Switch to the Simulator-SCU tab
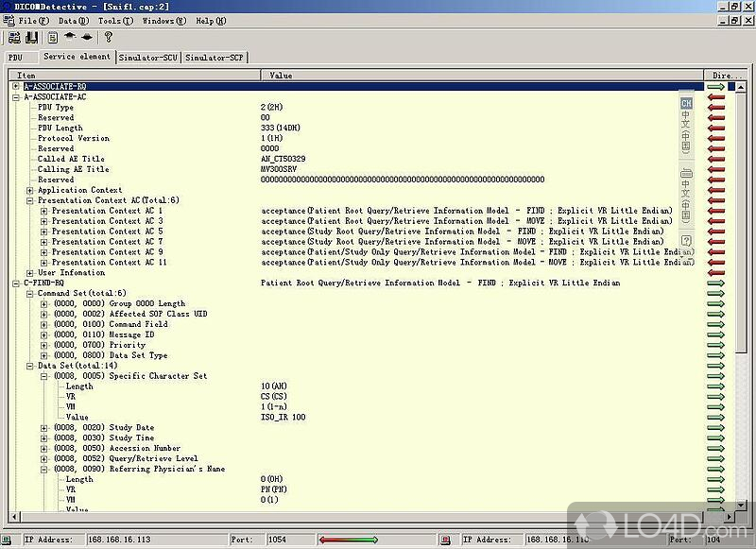This screenshot has height=549, width=756. (148, 58)
